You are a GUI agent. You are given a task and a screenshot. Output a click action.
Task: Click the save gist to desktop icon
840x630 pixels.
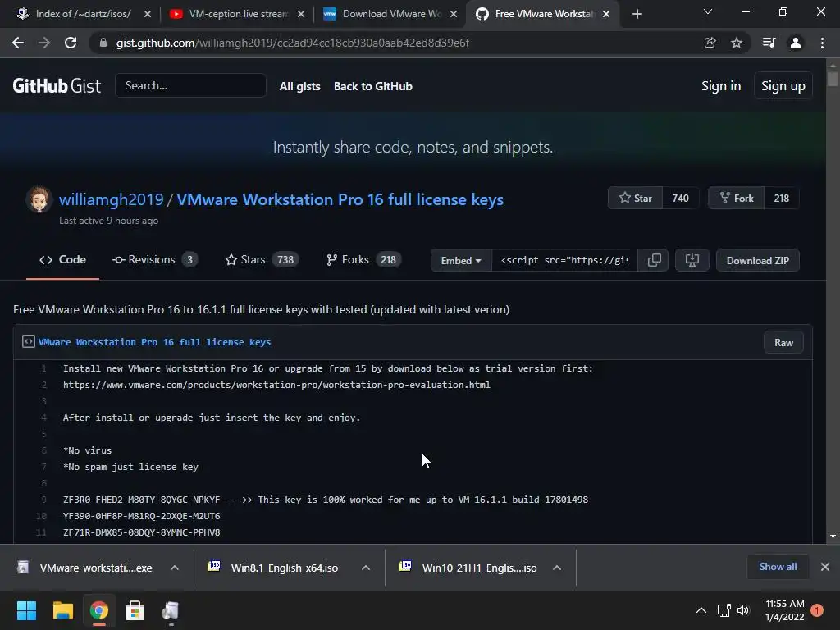click(x=692, y=260)
